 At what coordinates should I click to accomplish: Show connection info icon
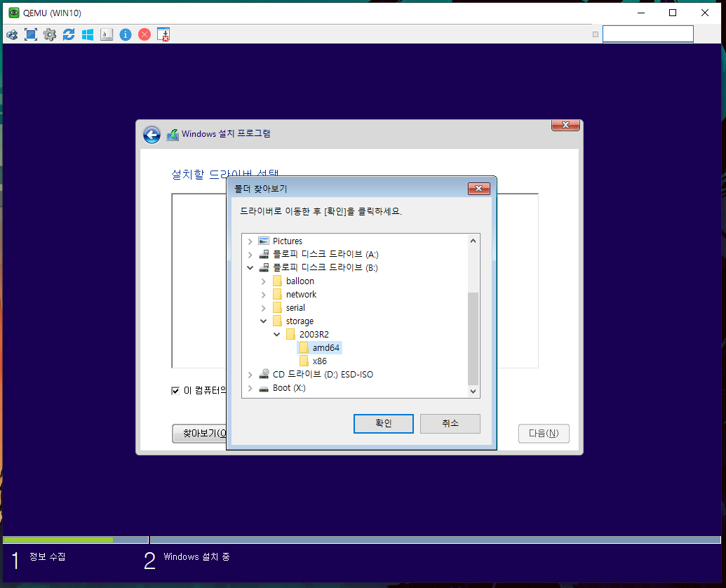pos(126,34)
